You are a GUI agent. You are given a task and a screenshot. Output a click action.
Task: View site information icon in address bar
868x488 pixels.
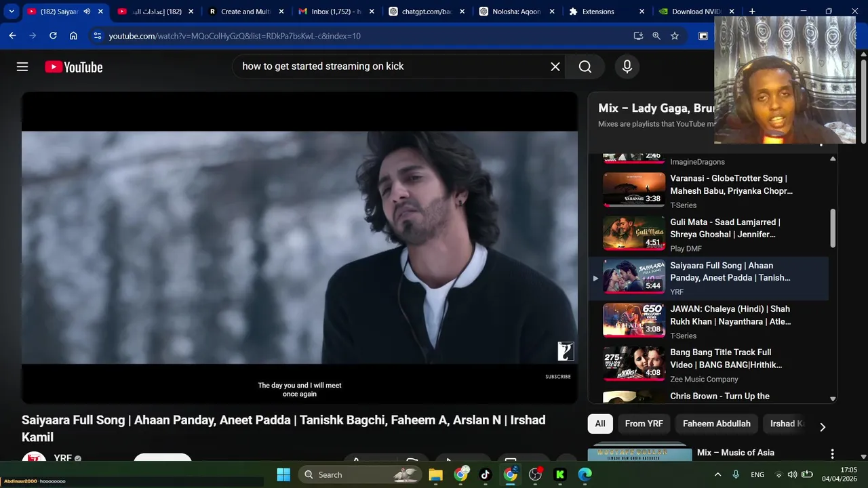click(x=97, y=36)
